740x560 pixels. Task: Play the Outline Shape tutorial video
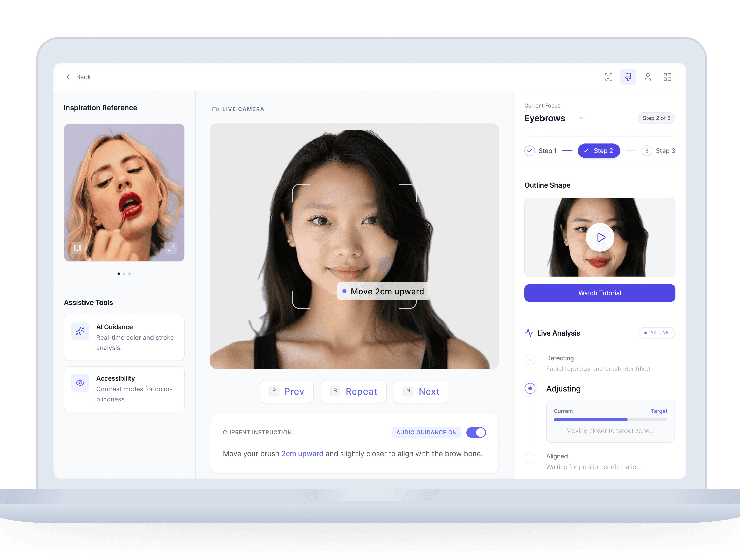click(600, 237)
